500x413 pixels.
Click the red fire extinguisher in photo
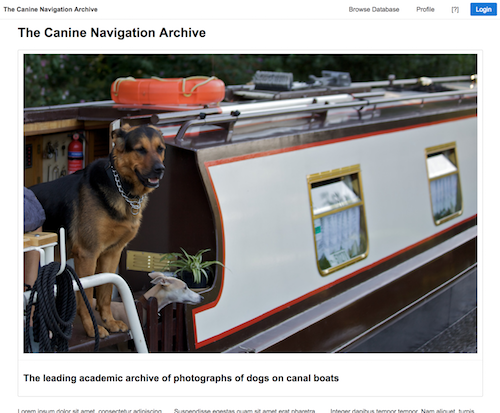(x=76, y=153)
